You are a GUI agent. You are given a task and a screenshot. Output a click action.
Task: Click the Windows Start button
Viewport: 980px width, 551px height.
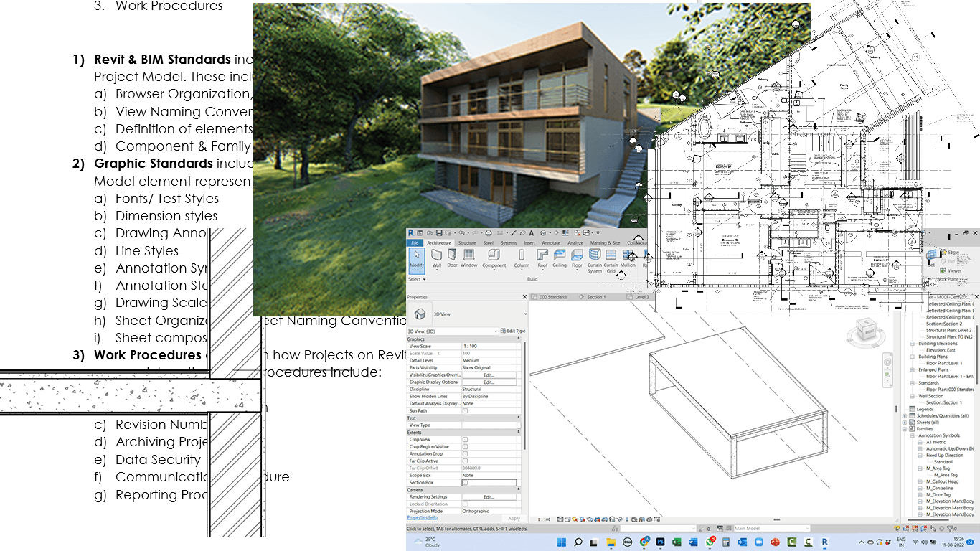coord(560,542)
